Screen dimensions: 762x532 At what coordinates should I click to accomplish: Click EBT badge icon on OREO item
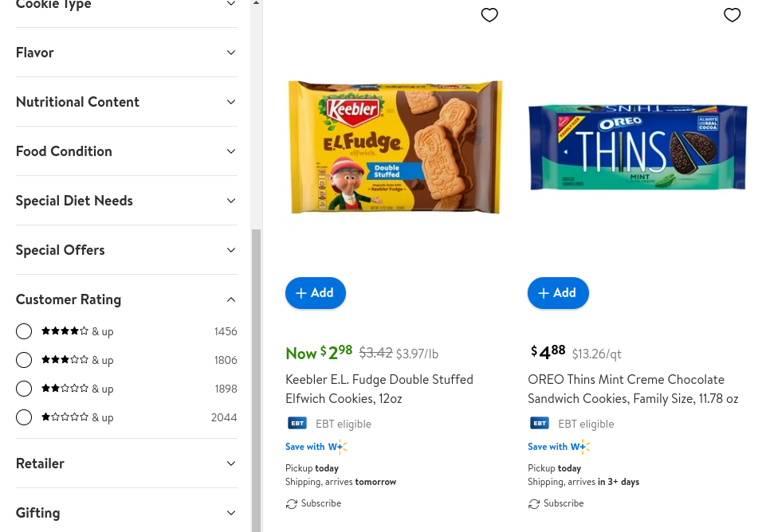click(540, 424)
